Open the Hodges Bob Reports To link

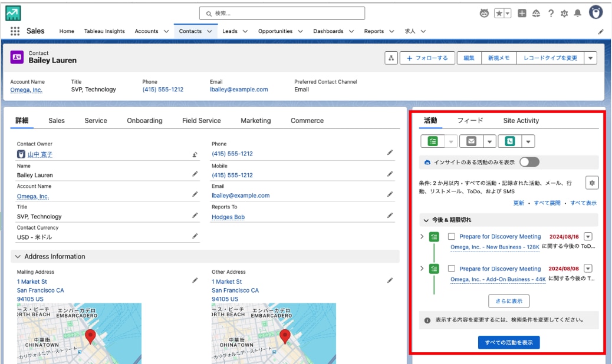[228, 217]
